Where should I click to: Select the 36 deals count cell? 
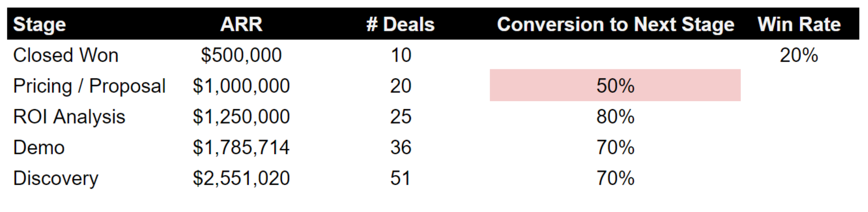pos(401,148)
